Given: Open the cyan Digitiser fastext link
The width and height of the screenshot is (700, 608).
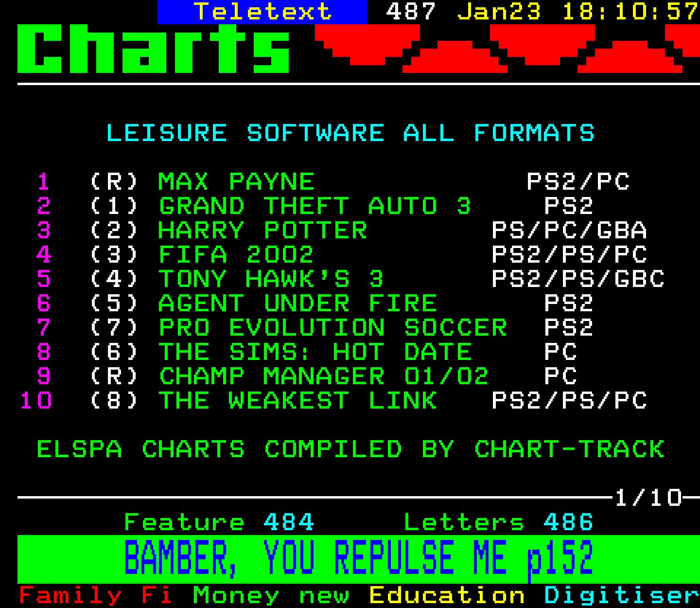Looking at the screenshot, I should point(622,595).
